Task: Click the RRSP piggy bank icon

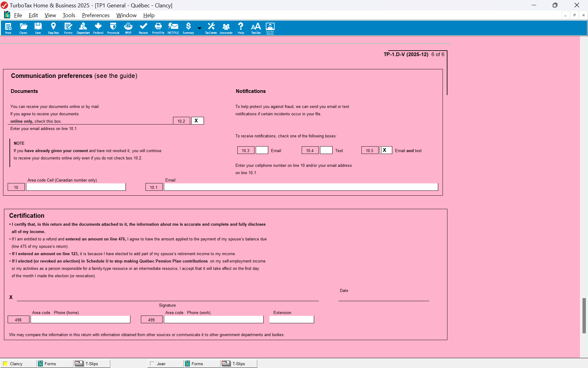Action: point(128,28)
